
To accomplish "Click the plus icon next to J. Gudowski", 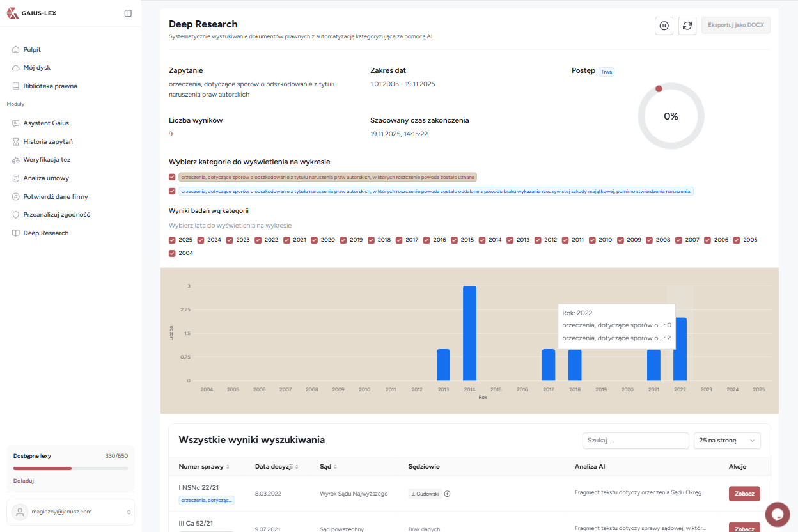I will (448, 494).
